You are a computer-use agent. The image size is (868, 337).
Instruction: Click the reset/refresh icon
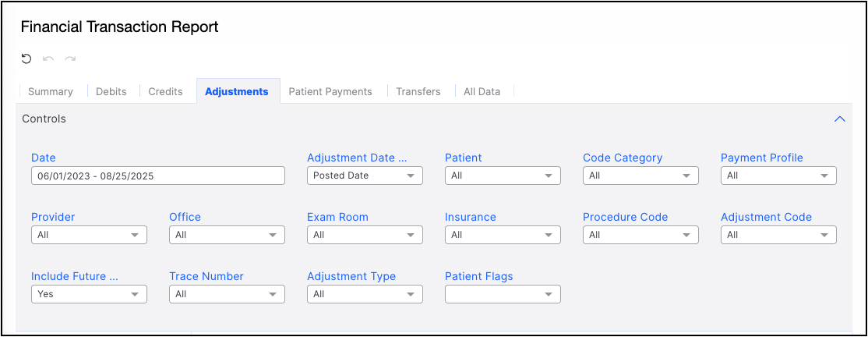[26, 59]
